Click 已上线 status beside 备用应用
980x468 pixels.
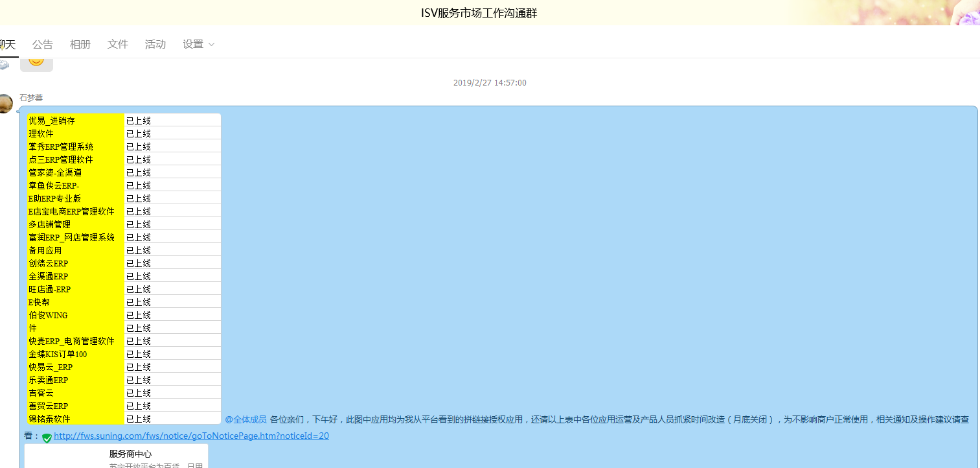pos(172,250)
